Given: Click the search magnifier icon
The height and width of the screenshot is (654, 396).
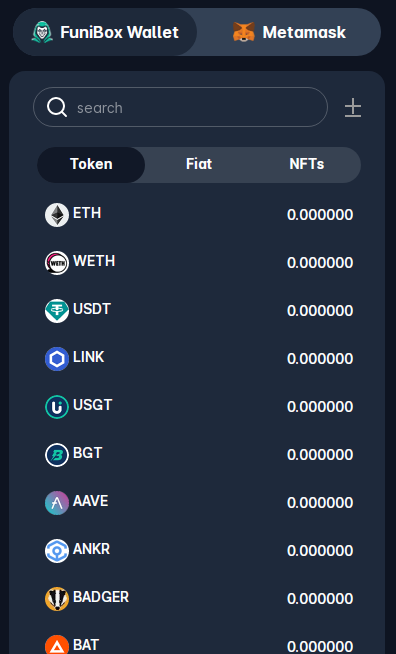Looking at the screenshot, I should click(x=57, y=107).
